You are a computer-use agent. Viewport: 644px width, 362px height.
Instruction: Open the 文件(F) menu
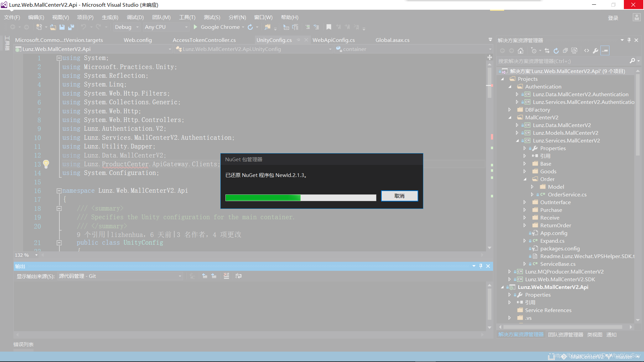click(12, 17)
